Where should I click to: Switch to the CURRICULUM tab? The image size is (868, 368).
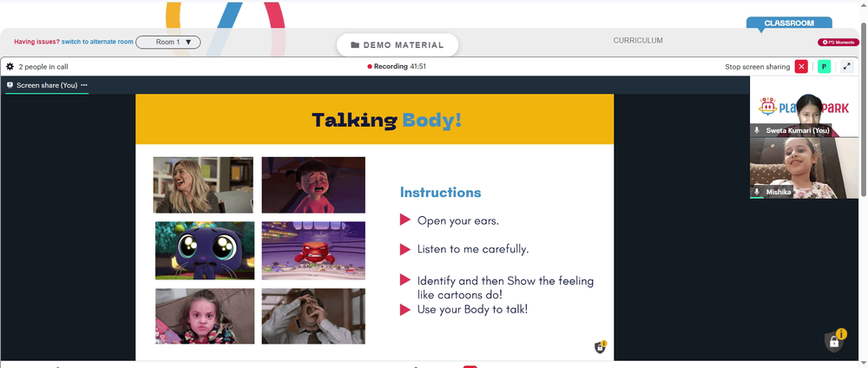point(638,41)
